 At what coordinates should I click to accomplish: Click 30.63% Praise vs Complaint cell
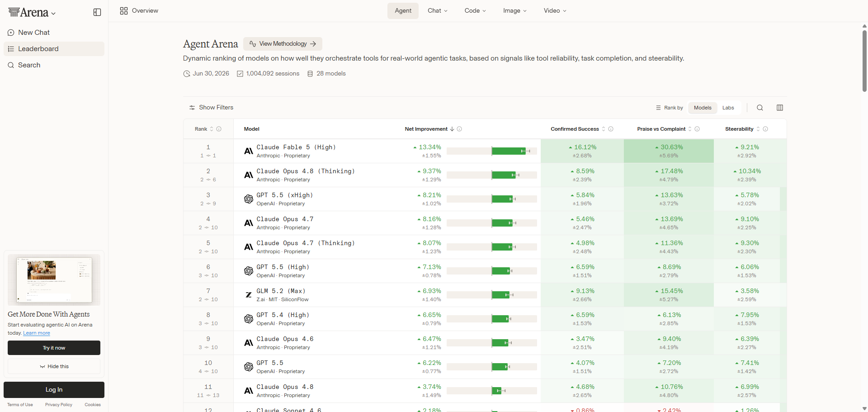pyautogui.click(x=669, y=151)
